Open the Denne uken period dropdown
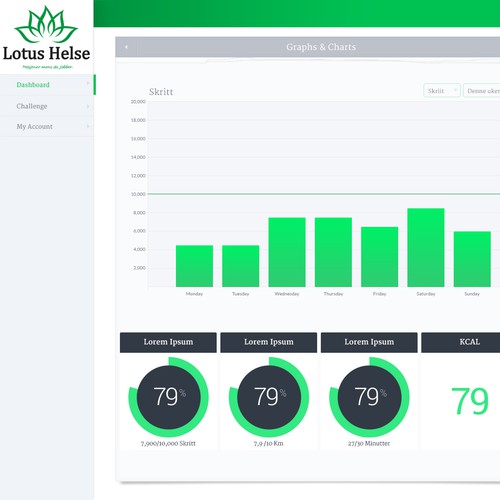 coord(482,90)
